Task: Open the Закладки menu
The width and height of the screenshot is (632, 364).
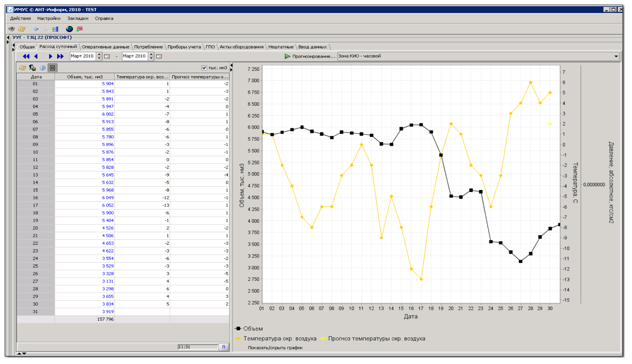Action: [x=78, y=18]
